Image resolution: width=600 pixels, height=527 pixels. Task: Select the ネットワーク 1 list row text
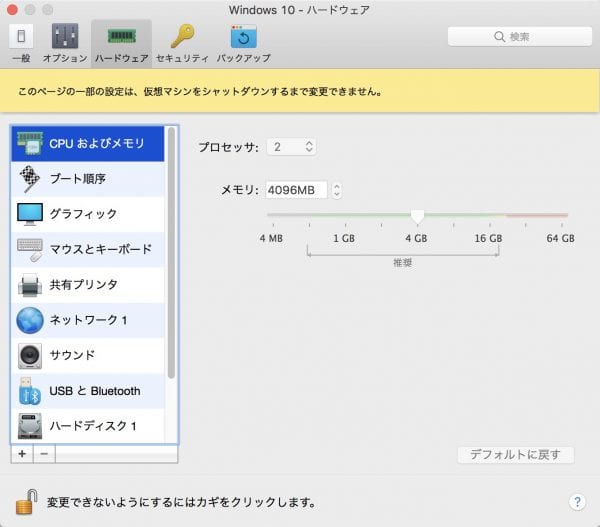pos(88,320)
